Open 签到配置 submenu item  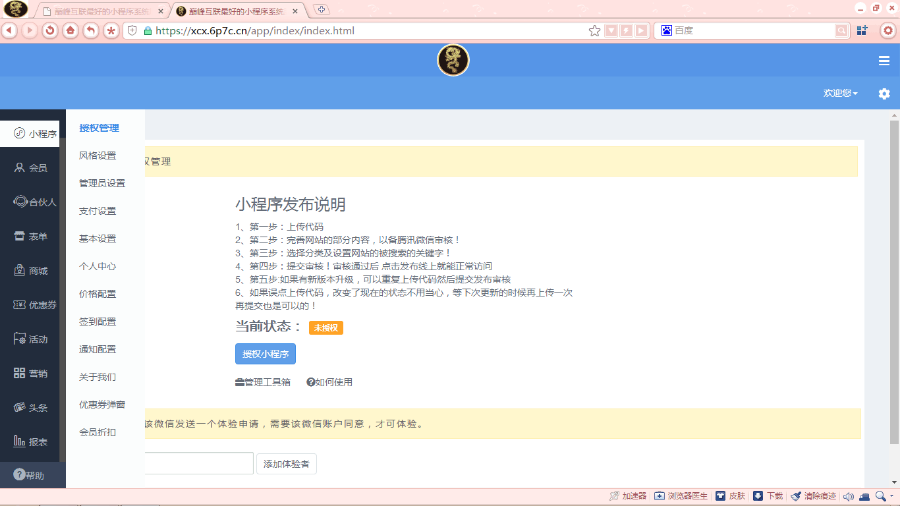click(98, 321)
